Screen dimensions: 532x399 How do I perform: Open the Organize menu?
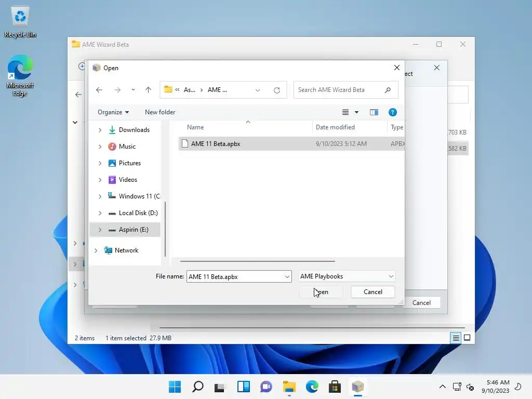coord(113,112)
